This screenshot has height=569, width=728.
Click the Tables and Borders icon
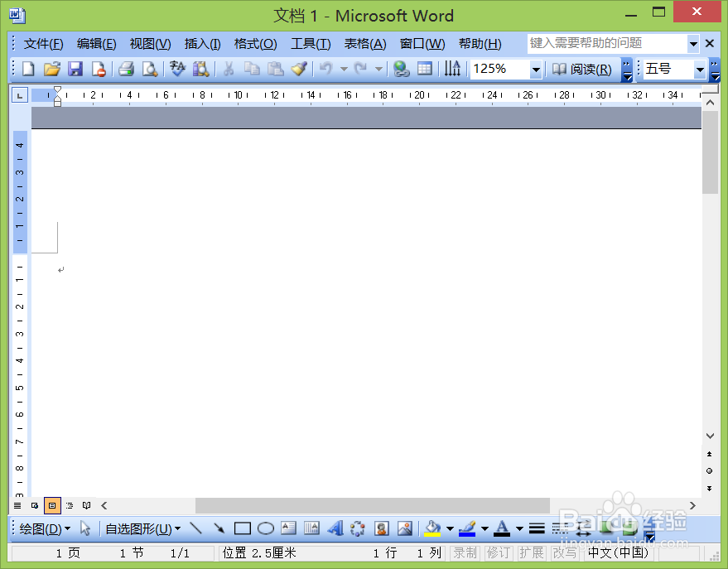425,69
